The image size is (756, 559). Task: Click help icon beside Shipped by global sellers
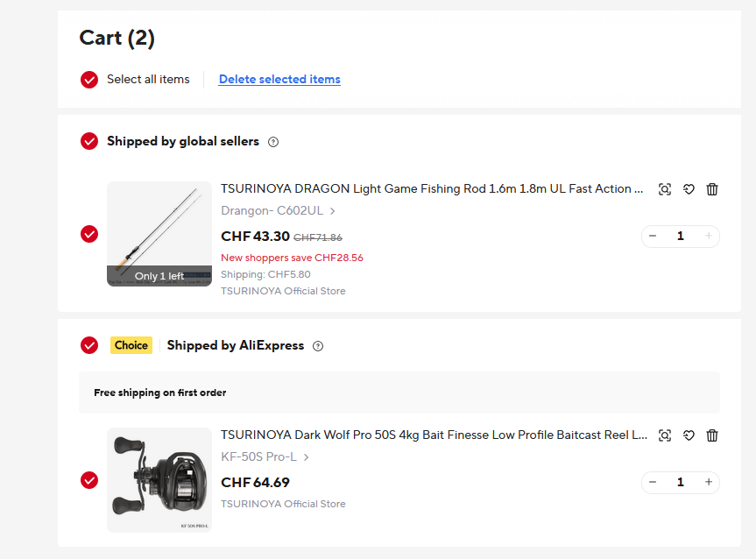pos(273,142)
